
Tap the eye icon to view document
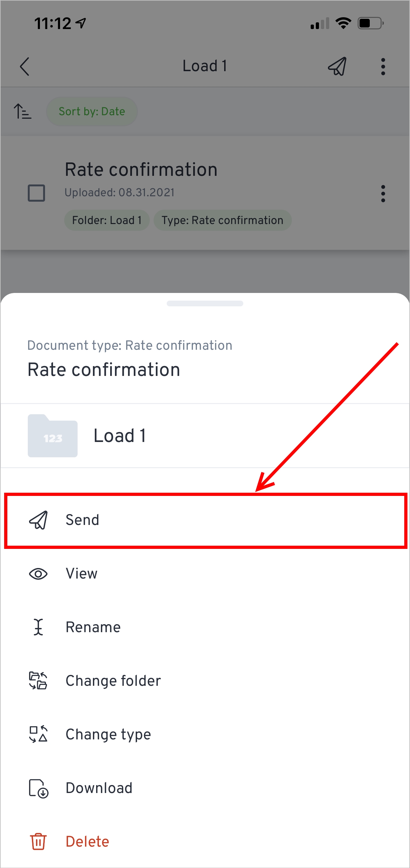coord(38,574)
